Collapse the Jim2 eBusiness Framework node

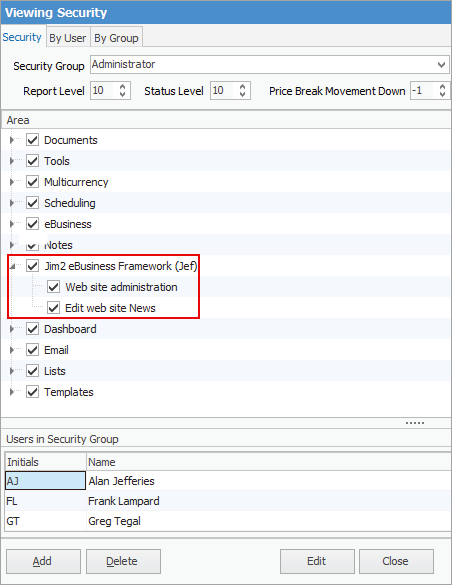point(12,266)
